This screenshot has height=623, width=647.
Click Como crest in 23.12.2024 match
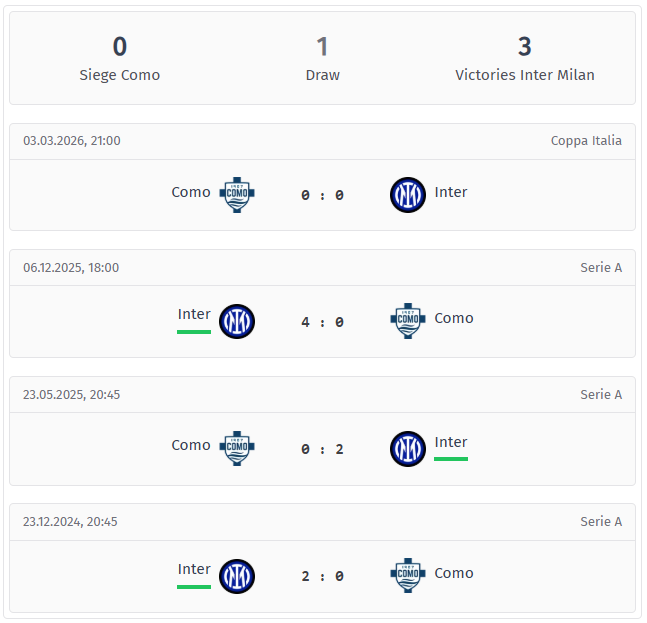point(407,575)
